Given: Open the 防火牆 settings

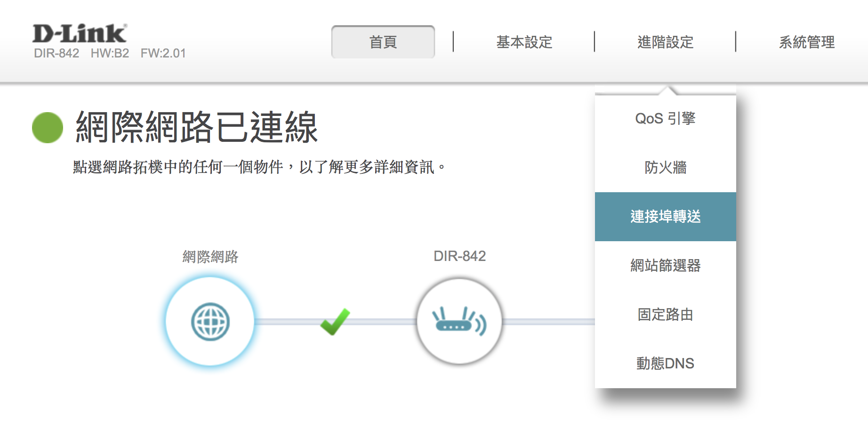Looking at the screenshot, I should pyautogui.click(x=665, y=168).
